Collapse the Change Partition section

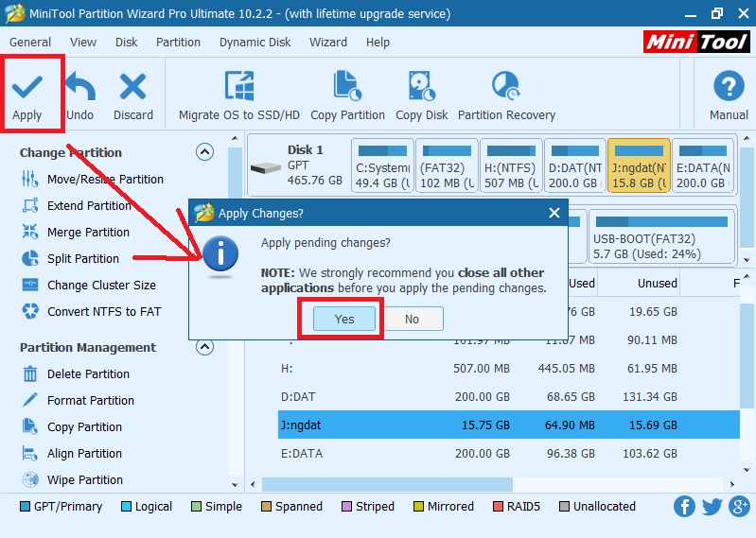coord(205,152)
